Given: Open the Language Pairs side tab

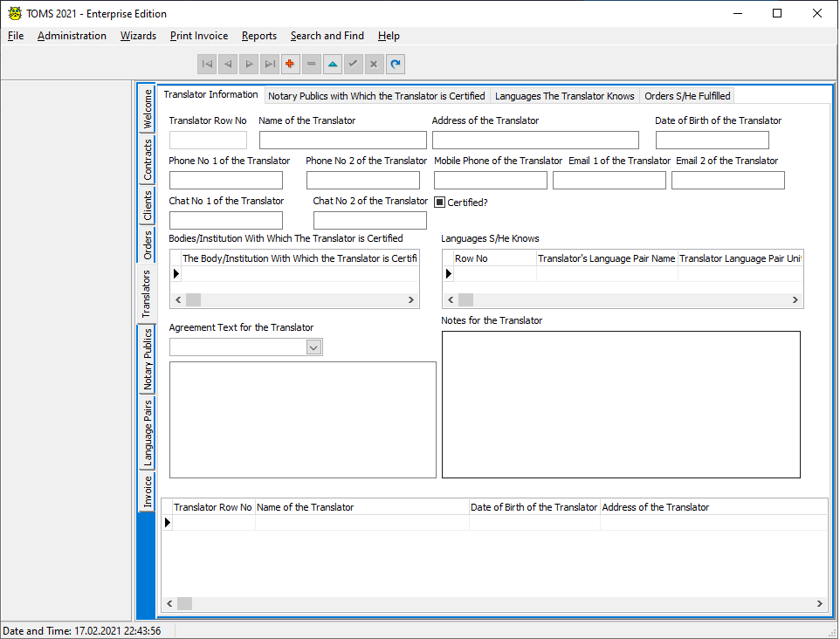Looking at the screenshot, I should 148,432.
